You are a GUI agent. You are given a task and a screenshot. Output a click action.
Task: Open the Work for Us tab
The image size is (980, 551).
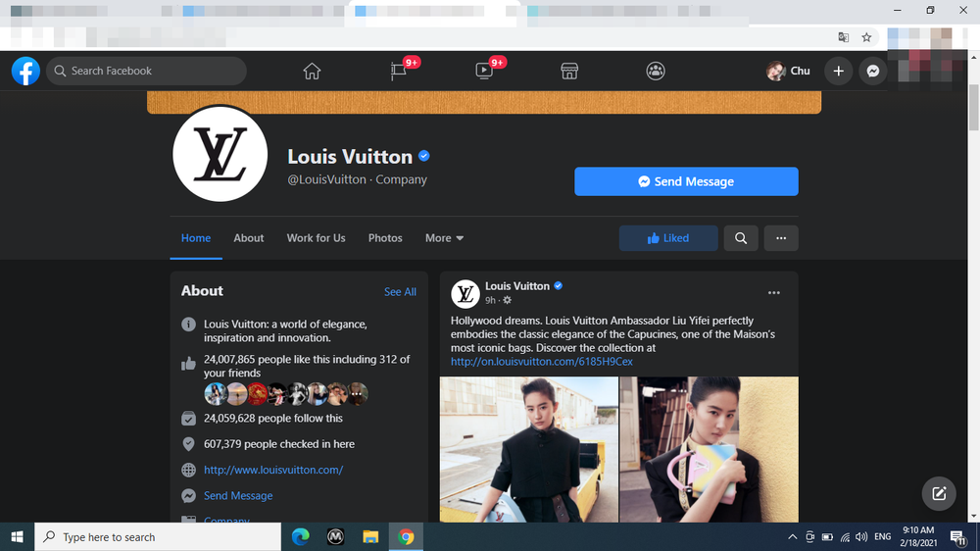(x=316, y=237)
